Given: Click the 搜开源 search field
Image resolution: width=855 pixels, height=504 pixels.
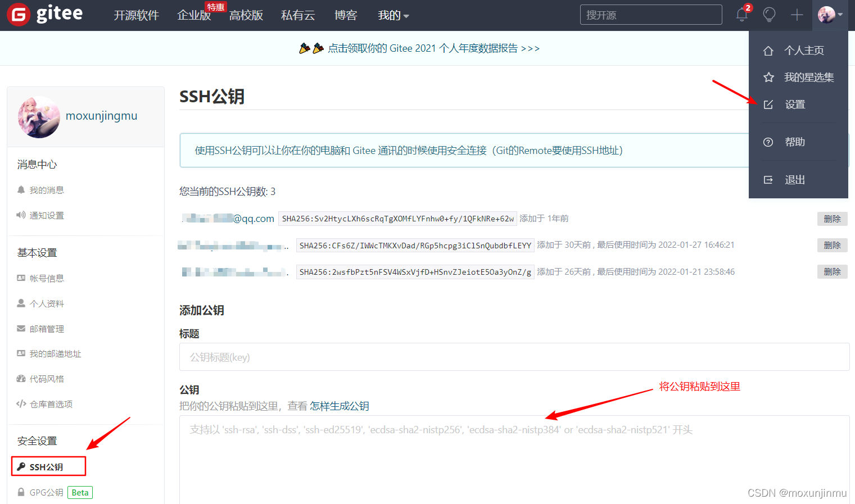Looking at the screenshot, I should coord(651,15).
